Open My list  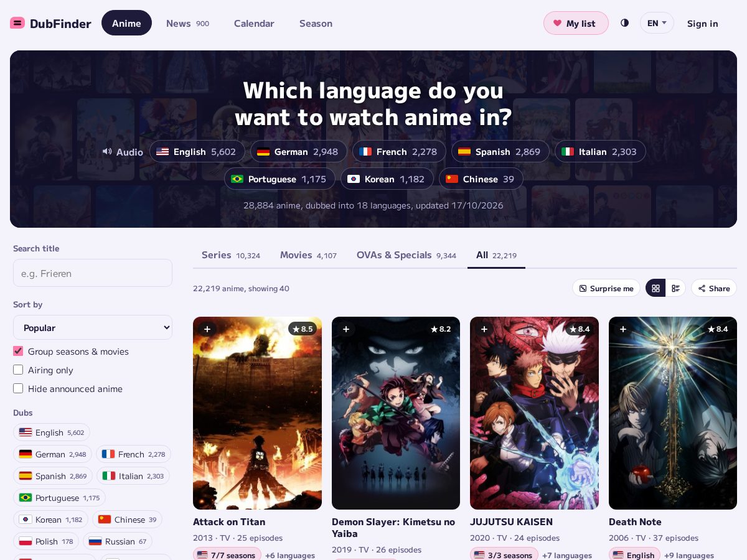click(x=576, y=23)
